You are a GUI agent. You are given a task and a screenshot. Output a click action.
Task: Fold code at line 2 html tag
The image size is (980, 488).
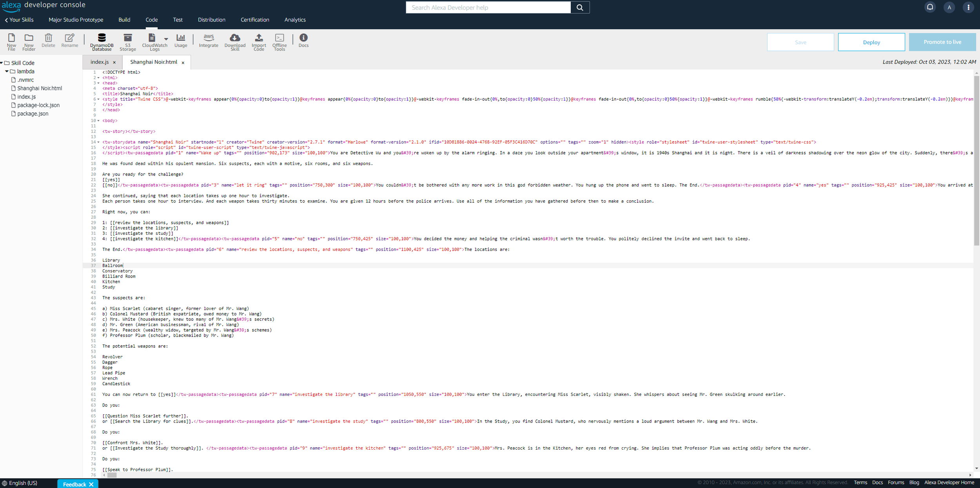coord(98,78)
